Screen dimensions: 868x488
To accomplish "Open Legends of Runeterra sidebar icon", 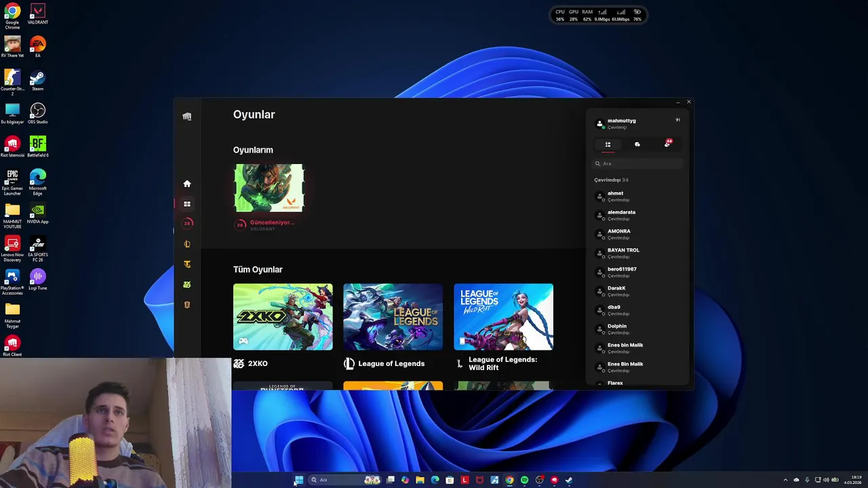I will 187,305.
